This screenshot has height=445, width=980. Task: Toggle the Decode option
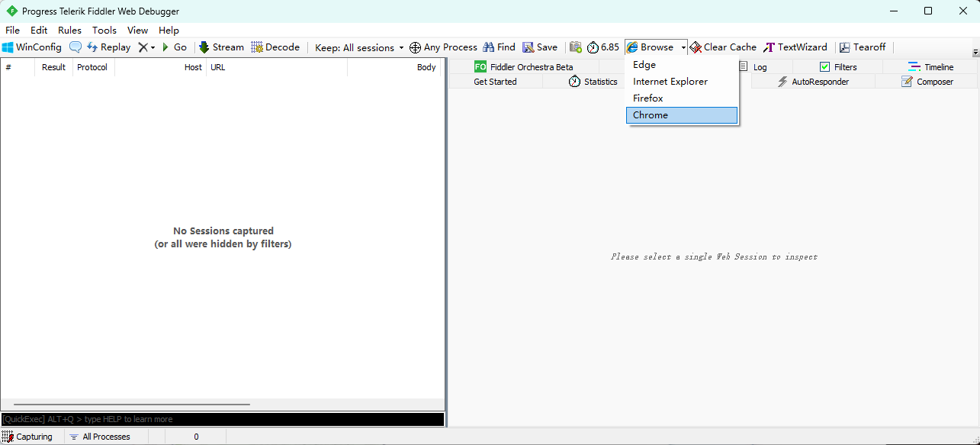point(275,47)
